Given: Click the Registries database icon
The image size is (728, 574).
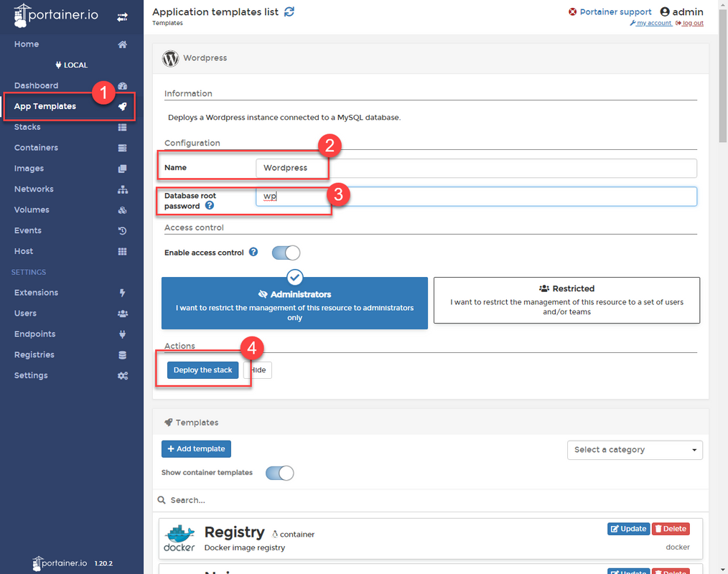Looking at the screenshot, I should tap(122, 355).
